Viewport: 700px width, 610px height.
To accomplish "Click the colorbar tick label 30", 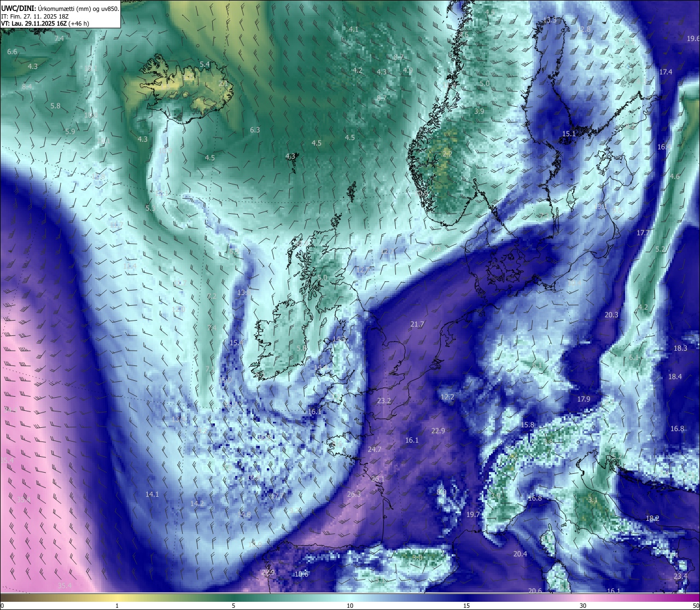I will pyautogui.click(x=583, y=606).
